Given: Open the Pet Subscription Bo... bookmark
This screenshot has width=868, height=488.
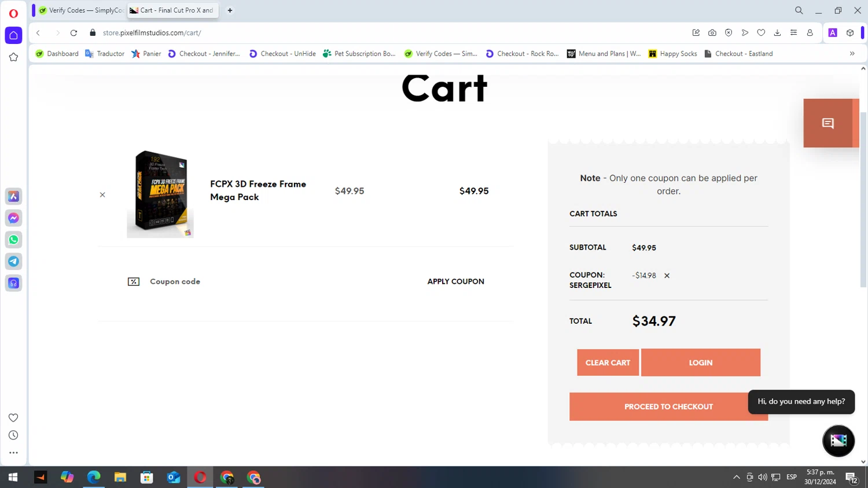Looking at the screenshot, I should tap(359, 54).
